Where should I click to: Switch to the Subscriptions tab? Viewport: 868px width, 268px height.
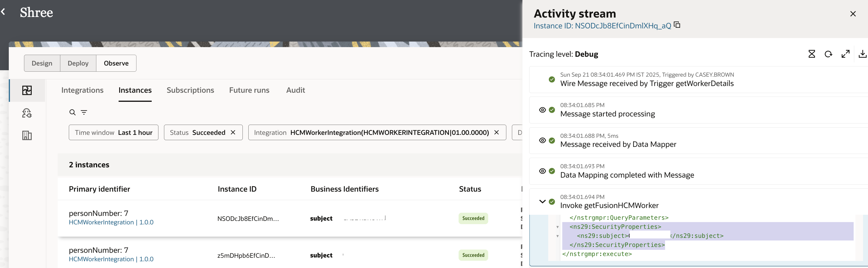click(x=190, y=90)
